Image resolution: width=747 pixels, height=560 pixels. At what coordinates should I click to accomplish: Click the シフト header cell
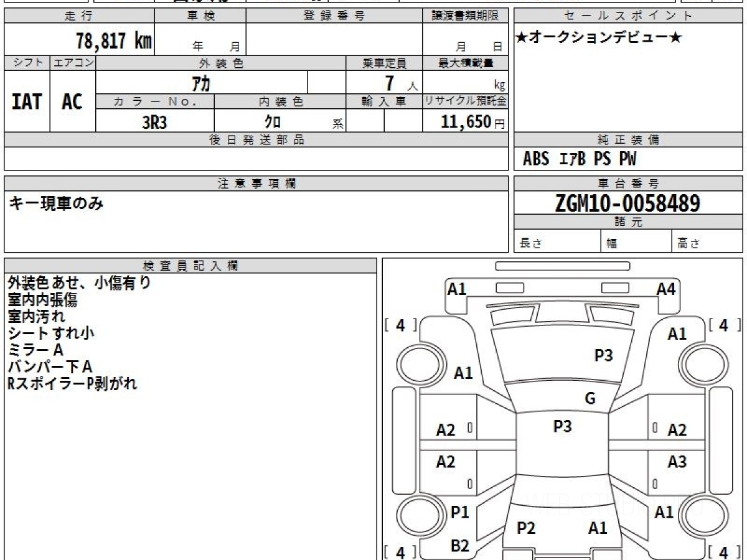tap(27, 63)
